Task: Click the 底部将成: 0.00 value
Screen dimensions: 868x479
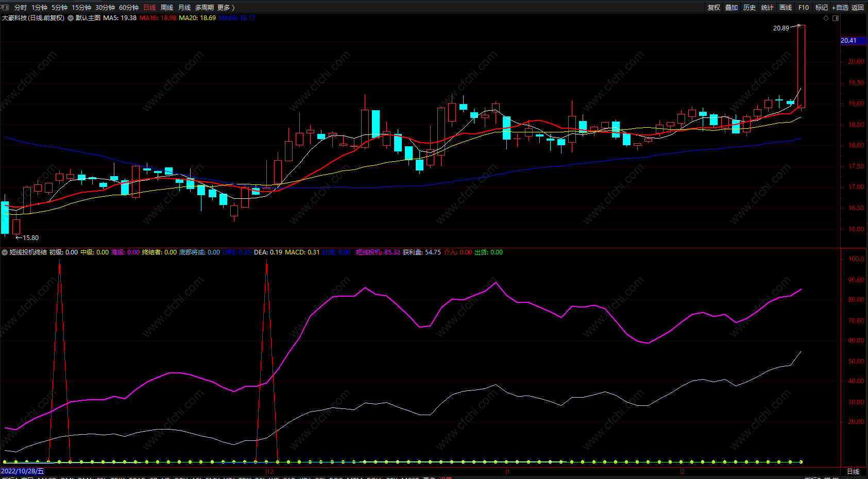Action: [199, 252]
